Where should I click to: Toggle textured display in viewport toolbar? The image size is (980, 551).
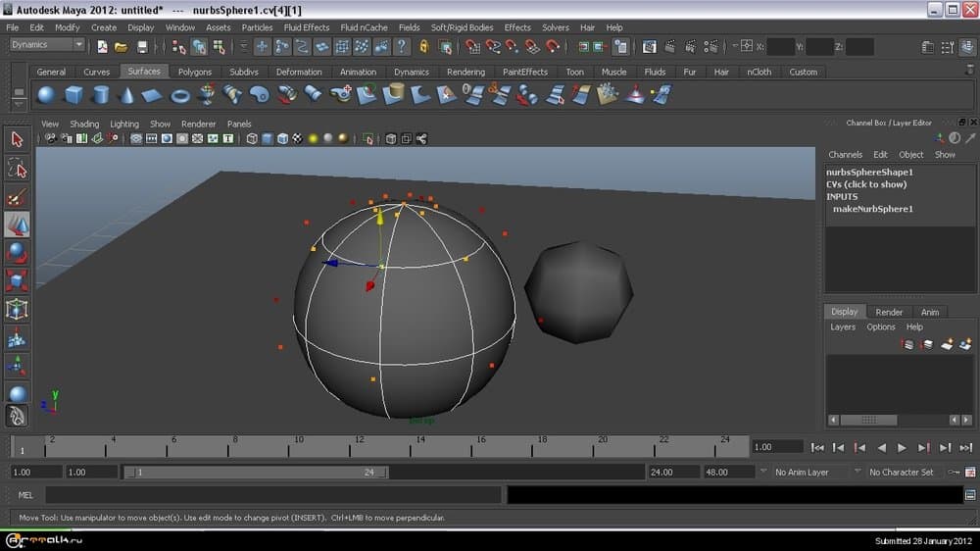coord(297,139)
